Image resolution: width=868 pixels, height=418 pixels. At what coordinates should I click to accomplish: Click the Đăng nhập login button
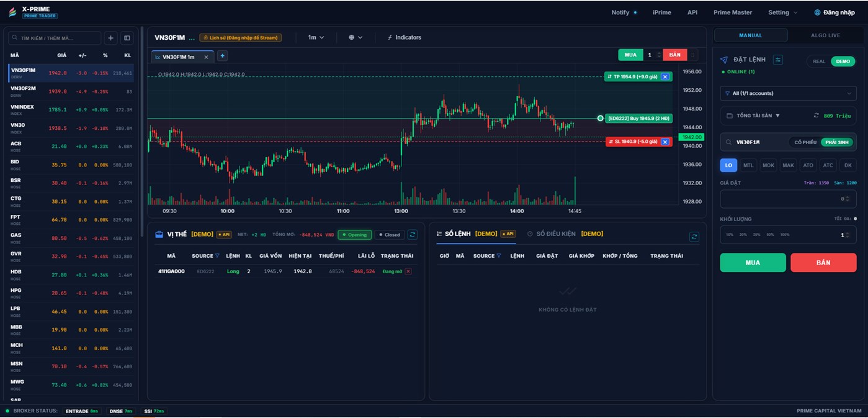(x=834, y=12)
